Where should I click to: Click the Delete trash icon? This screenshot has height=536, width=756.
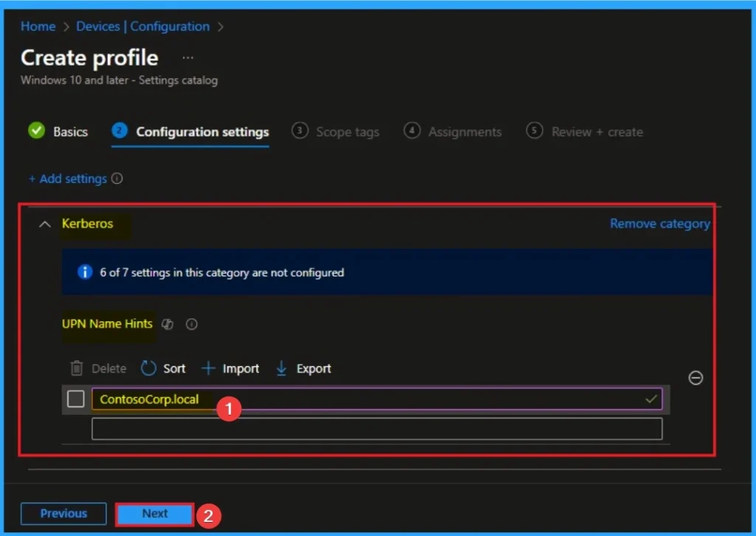(77, 368)
